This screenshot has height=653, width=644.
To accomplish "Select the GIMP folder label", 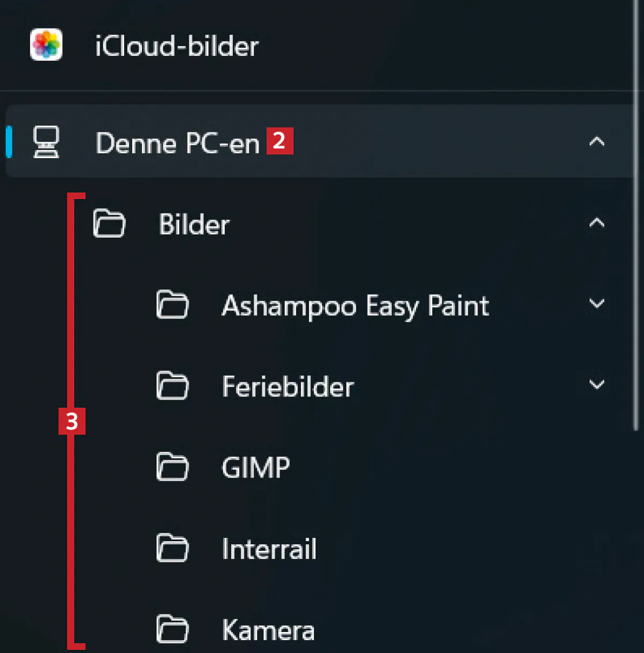I will pyautogui.click(x=256, y=467).
